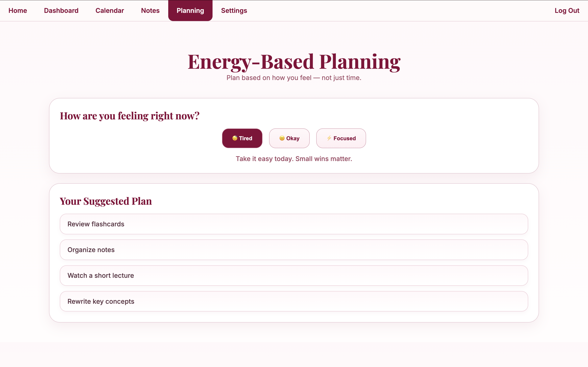The image size is (588, 367).
Task: Open the Planning tab
Action: pyautogui.click(x=190, y=10)
